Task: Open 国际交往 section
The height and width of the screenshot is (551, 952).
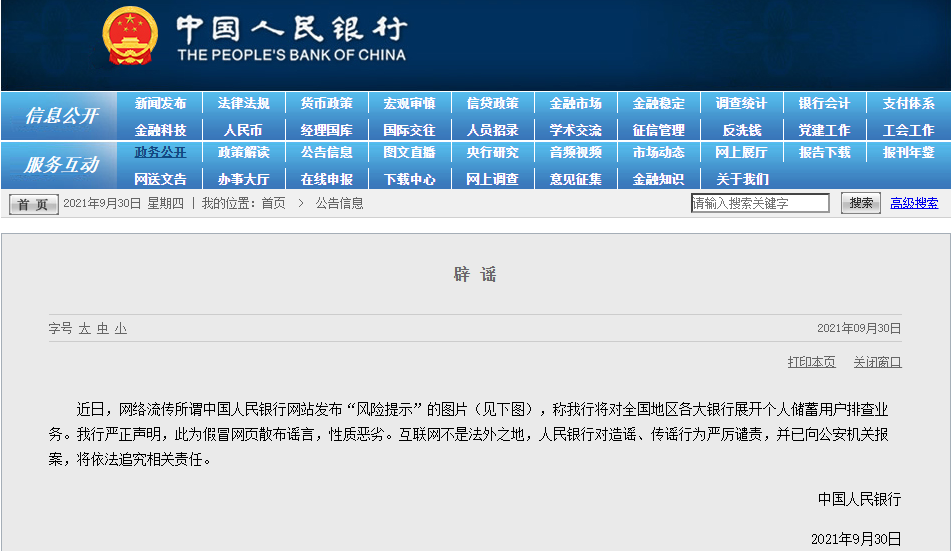Action: (409, 130)
